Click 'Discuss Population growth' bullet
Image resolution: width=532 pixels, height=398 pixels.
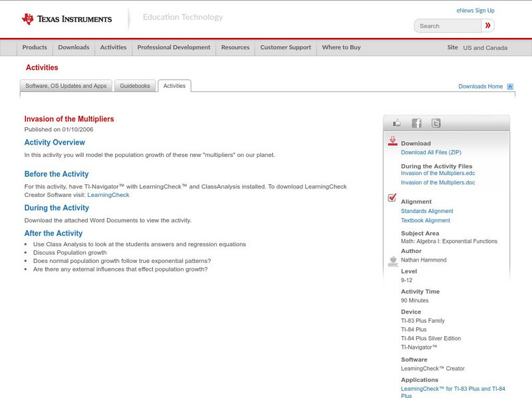(x=70, y=253)
